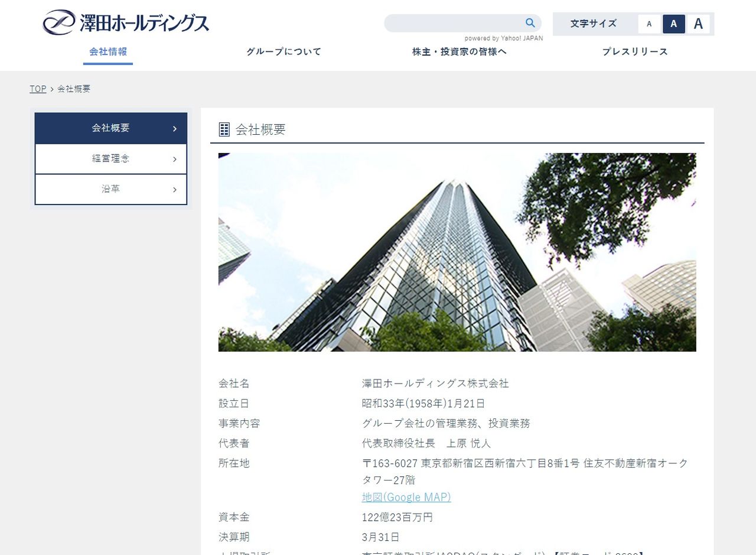
Task: Click グループ会社の管理業務、投資業務 text
Action: 446,424
